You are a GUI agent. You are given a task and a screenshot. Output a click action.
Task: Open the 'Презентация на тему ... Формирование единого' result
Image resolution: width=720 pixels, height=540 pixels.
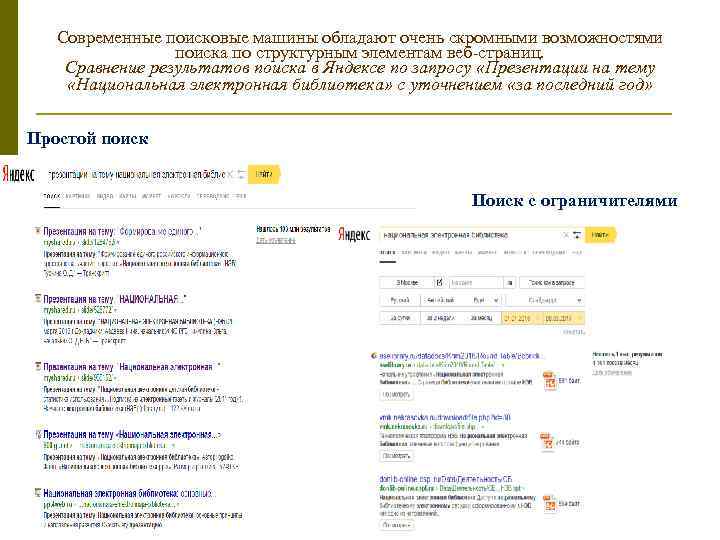point(122,231)
